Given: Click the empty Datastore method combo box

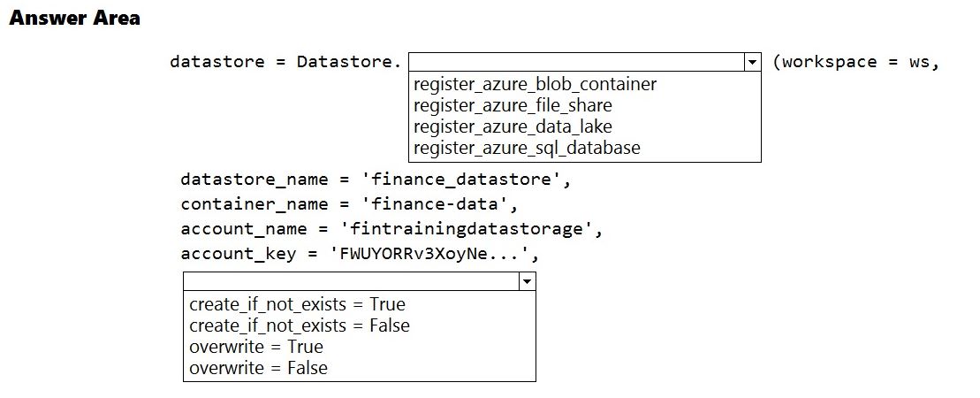Looking at the screenshot, I should (x=576, y=62).
